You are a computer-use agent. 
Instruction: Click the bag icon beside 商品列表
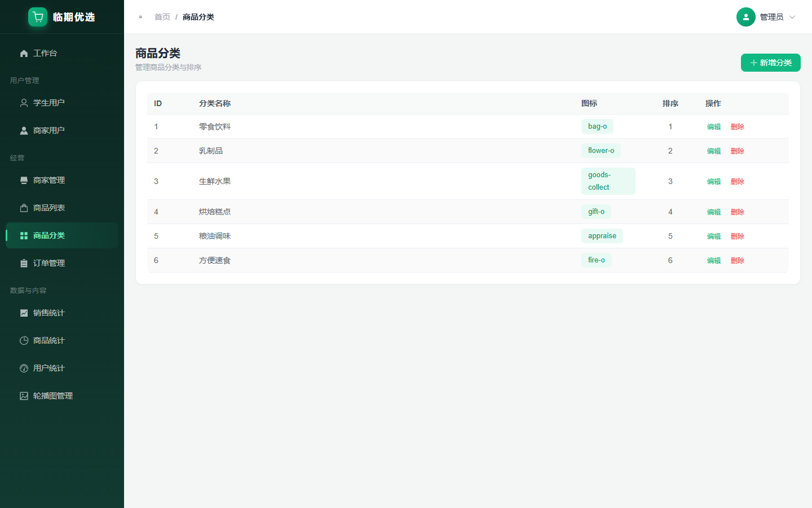24,208
